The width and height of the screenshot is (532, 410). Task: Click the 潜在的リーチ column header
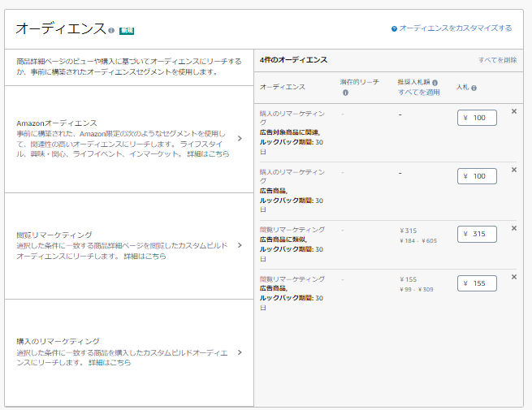pyautogui.click(x=359, y=82)
